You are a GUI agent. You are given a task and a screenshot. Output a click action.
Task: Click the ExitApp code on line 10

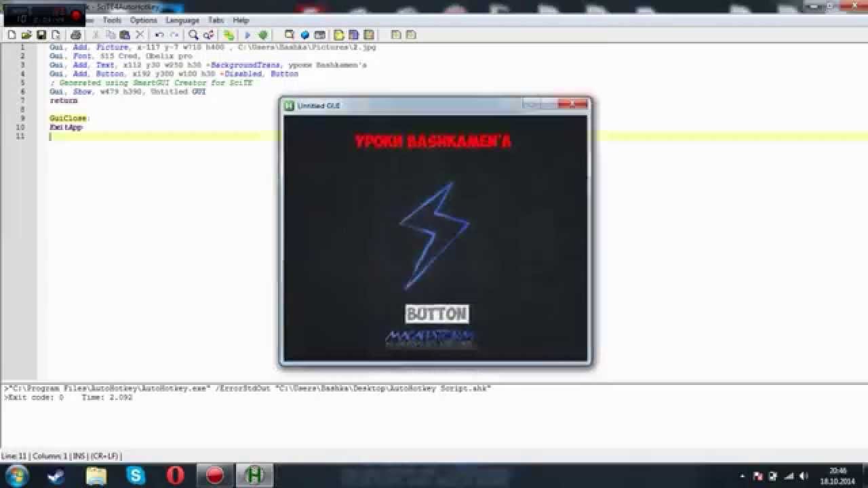(66, 127)
